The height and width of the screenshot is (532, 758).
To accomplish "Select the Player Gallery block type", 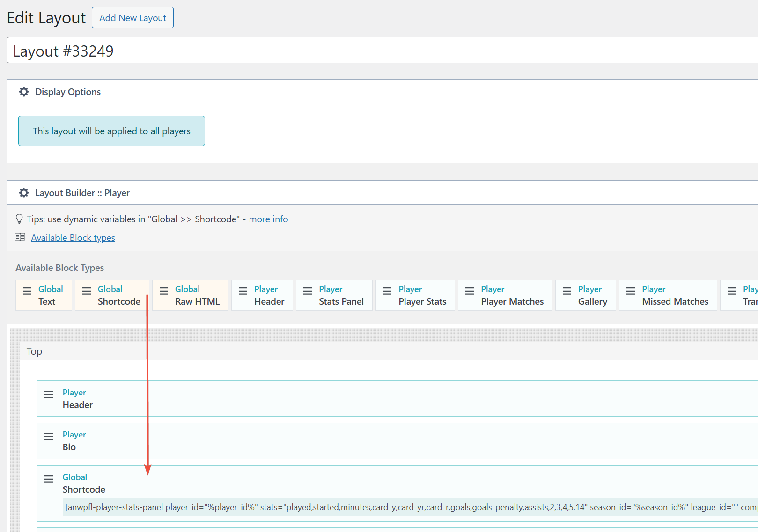I will pos(586,295).
